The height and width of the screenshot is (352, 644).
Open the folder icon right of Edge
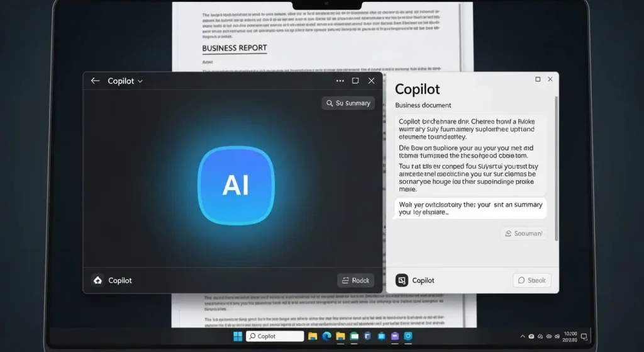(340, 336)
